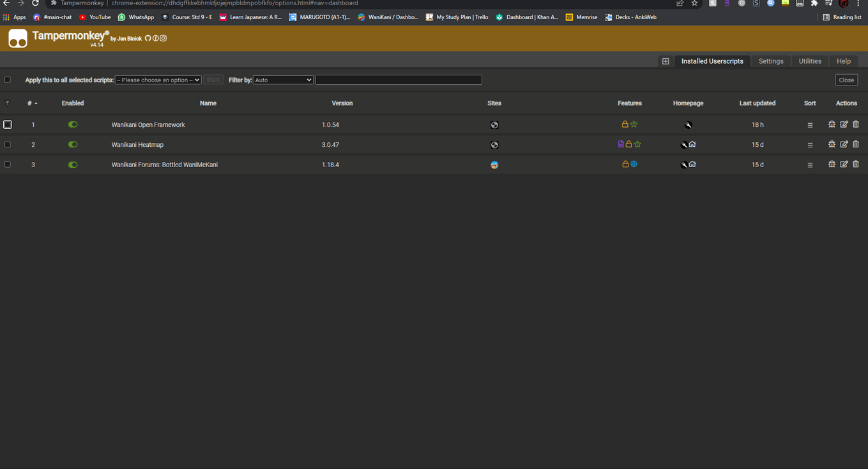Open the Help tab
868x469 pixels.
[x=844, y=61]
